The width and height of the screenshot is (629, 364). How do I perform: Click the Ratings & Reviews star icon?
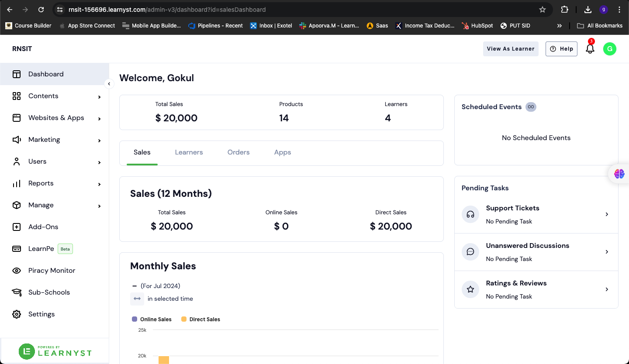[x=470, y=289]
